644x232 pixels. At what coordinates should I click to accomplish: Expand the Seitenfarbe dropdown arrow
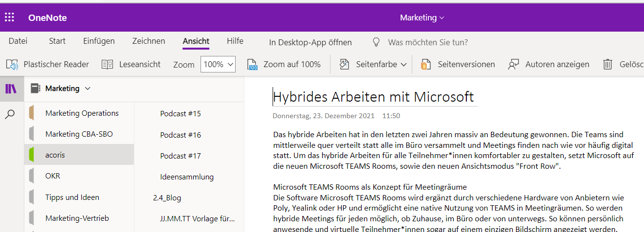tap(404, 65)
